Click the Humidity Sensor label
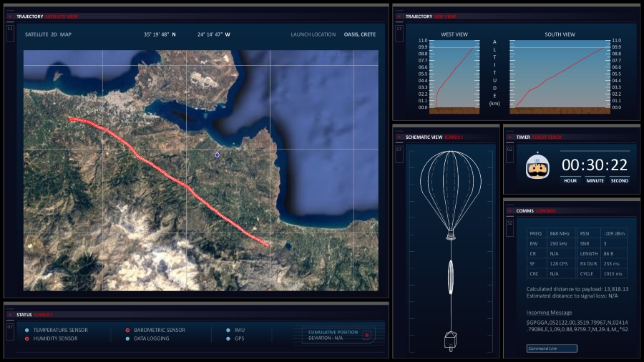This screenshot has width=644, height=362. 55,338
